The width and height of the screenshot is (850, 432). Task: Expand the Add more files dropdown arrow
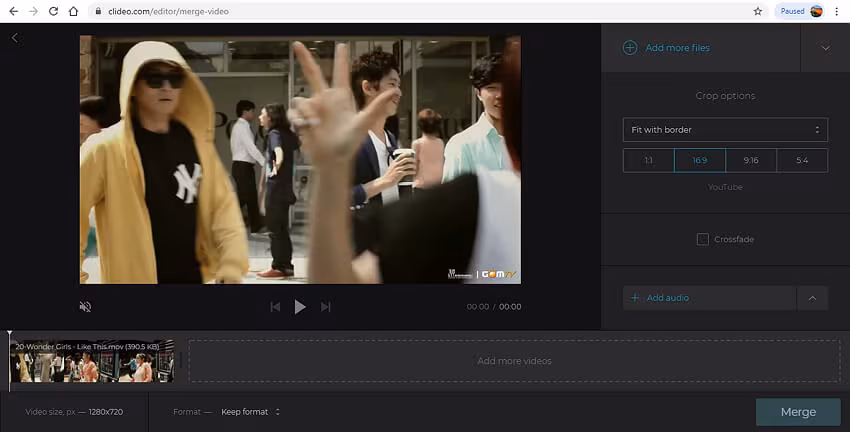(825, 48)
